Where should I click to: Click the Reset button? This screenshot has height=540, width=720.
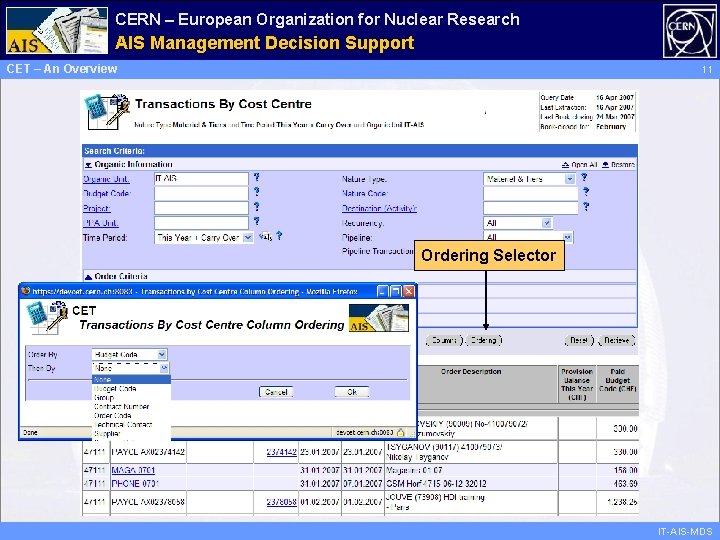click(x=579, y=340)
